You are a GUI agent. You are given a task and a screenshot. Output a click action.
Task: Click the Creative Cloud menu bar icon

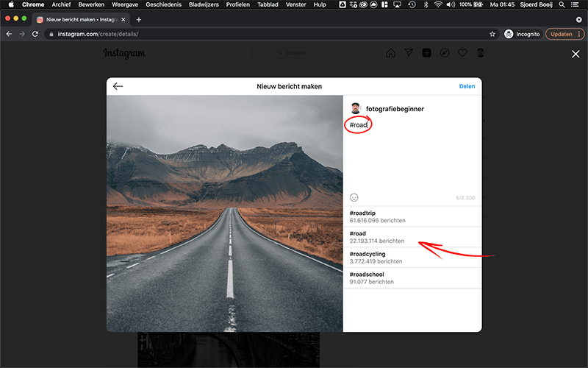click(x=363, y=4)
